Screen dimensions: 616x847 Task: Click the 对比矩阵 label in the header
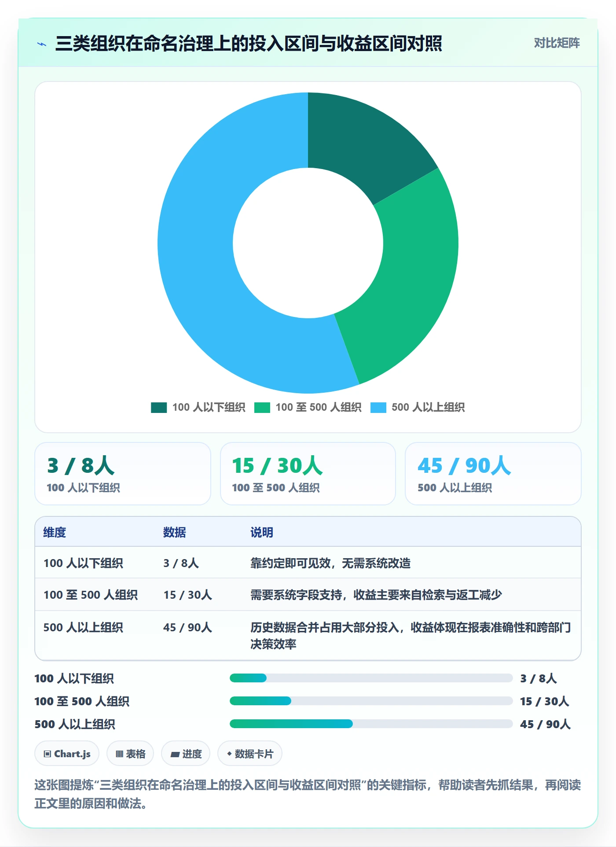coord(557,43)
